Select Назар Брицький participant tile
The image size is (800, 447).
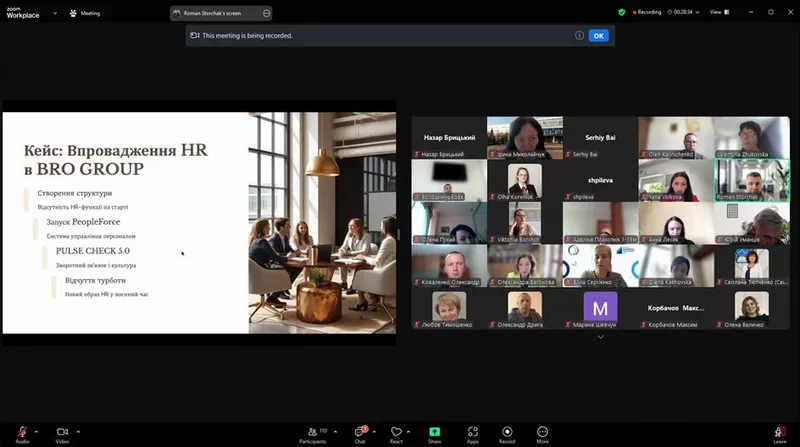[x=449, y=138]
